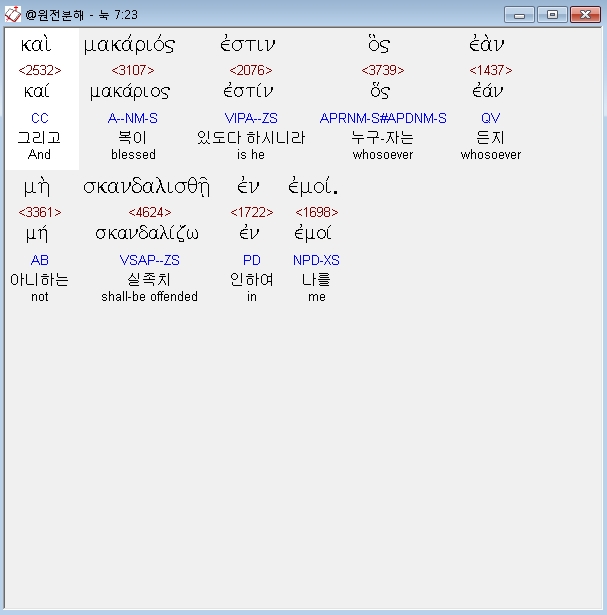
Task: Select Korean gloss 든지
Action: coord(491,138)
